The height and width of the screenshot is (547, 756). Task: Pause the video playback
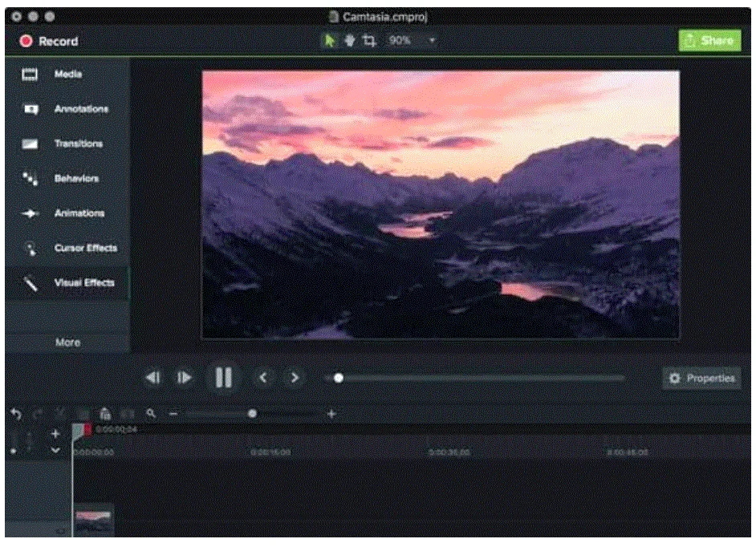223,377
